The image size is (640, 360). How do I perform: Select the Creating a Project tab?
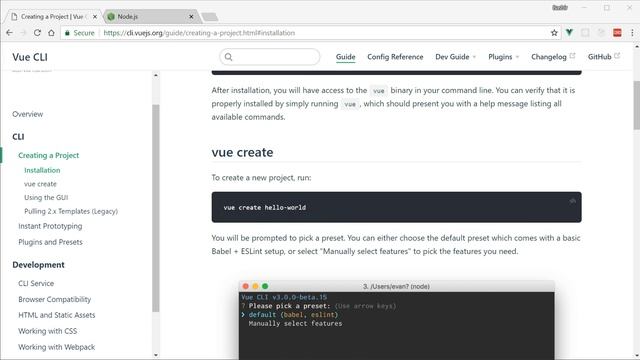click(53, 17)
